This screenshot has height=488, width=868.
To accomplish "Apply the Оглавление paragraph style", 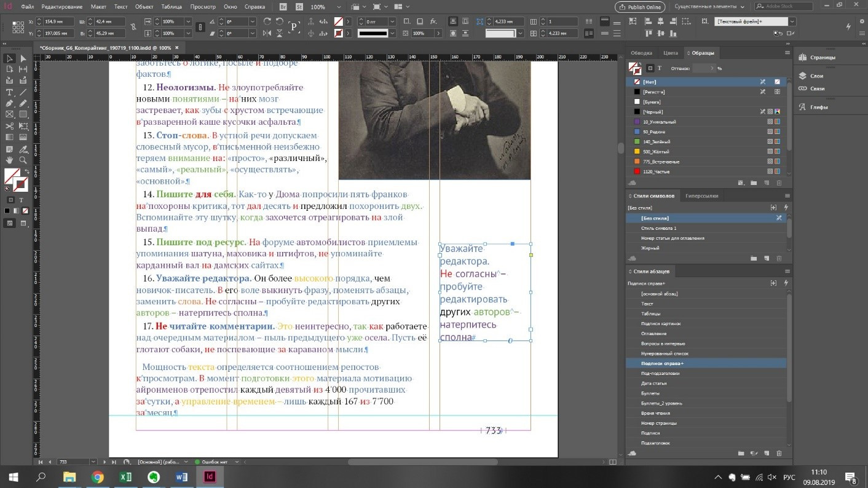I will [x=654, y=334].
